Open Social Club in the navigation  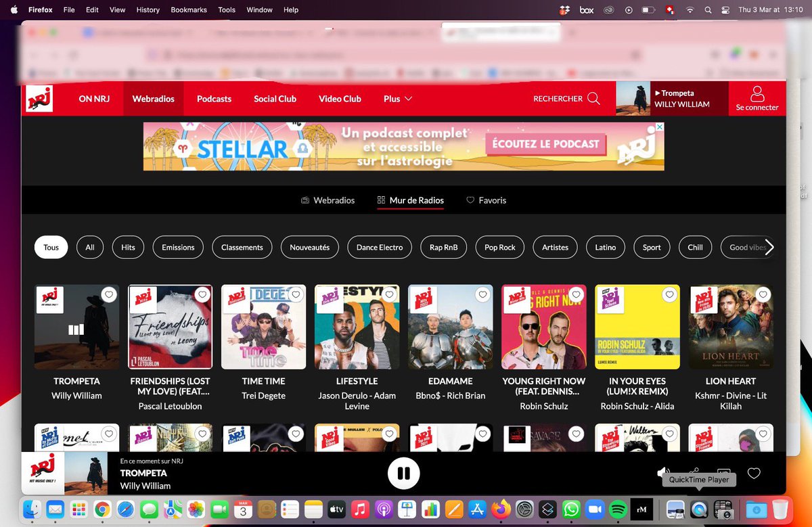[x=275, y=99]
